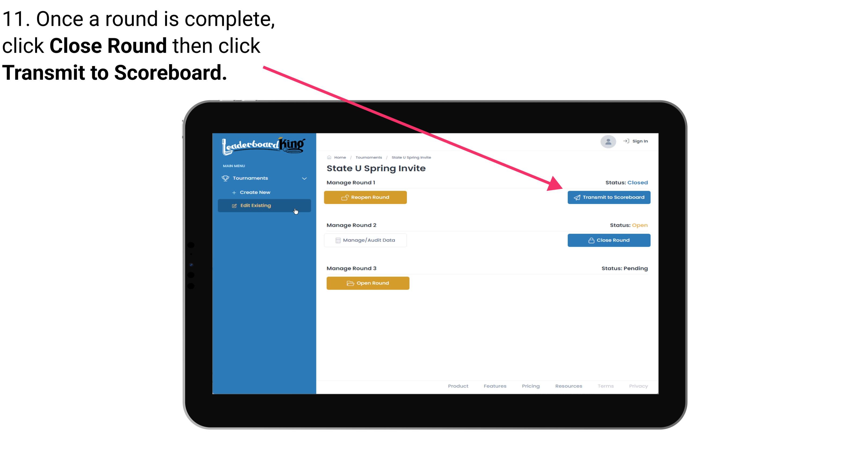Click the State U Spring Invite breadcrumb
The height and width of the screenshot is (467, 868).
(x=411, y=156)
